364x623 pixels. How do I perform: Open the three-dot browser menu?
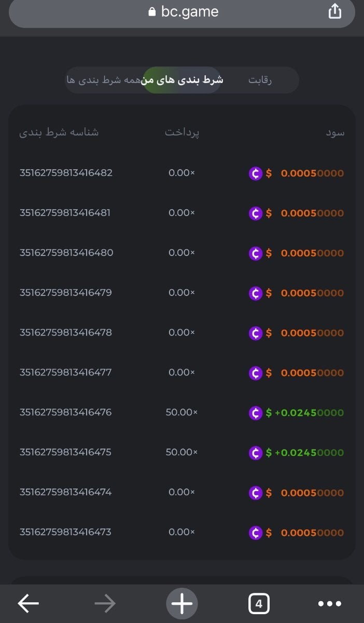coord(330,603)
